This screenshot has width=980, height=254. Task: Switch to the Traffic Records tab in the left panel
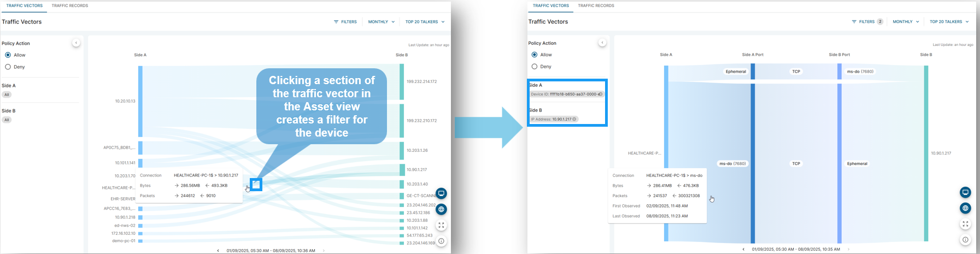click(x=69, y=5)
